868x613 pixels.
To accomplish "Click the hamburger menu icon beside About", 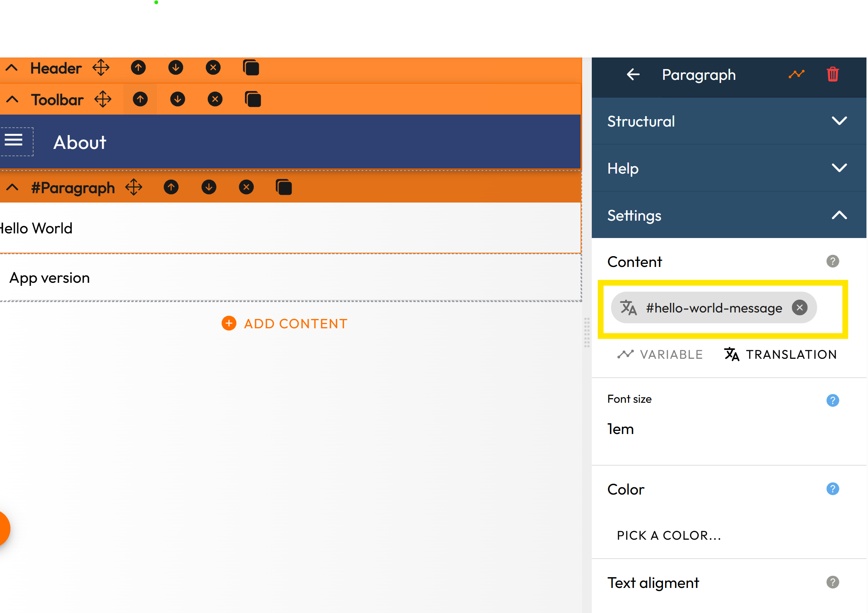I will tap(14, 141).
